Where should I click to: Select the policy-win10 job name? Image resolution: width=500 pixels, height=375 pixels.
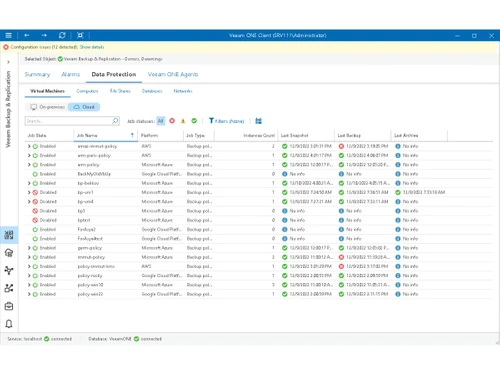pos(90,285)
